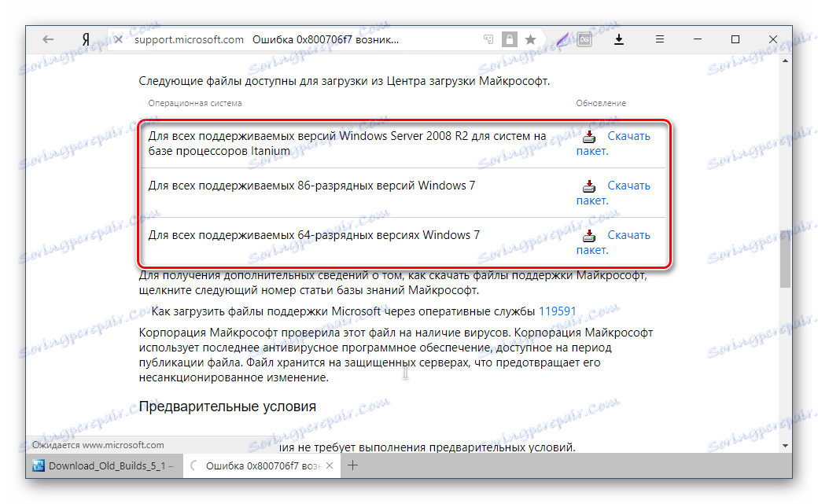Open a new tab with the plus button
The width and height of the screenshot is (818, 504).
click(x=352, y=465)
